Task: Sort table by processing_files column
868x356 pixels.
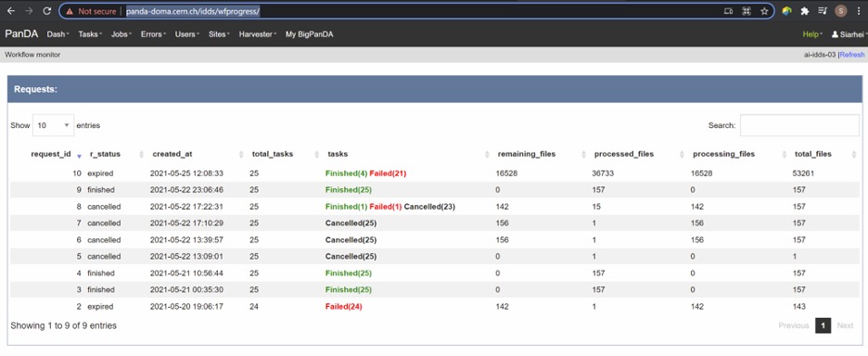Action: [x=723, y=154]
